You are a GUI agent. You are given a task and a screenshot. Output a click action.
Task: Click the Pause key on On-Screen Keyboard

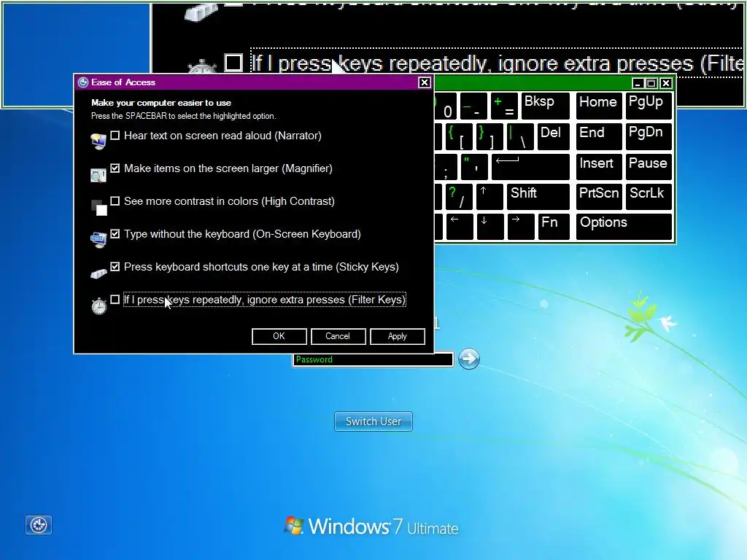(649, 167)
